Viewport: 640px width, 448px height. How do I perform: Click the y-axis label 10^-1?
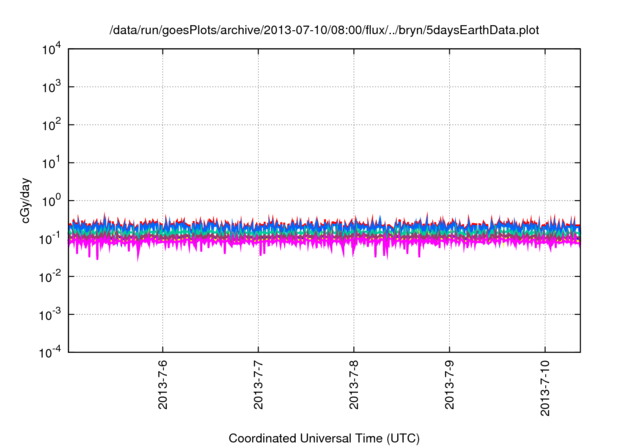pyautogui.click(x=50, y=239)
